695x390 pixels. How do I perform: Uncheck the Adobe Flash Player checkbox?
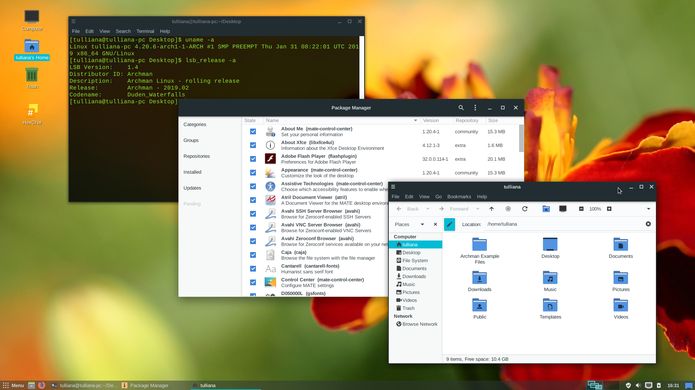[x=253, y=159]
